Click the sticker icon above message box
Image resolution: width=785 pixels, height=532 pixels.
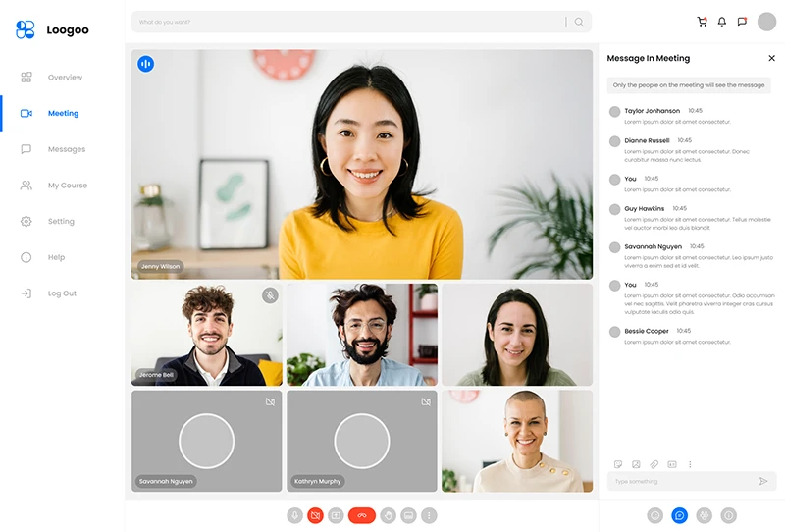click(618, 464)
